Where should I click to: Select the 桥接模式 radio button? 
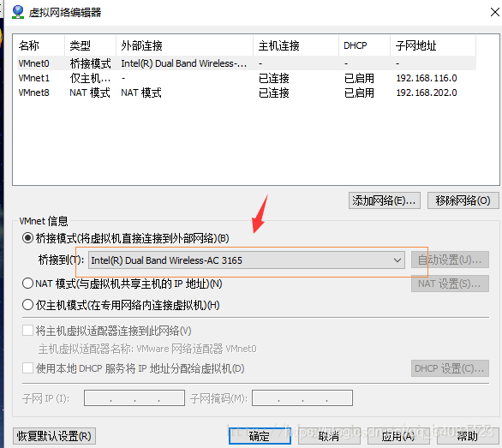click(28, 238)
